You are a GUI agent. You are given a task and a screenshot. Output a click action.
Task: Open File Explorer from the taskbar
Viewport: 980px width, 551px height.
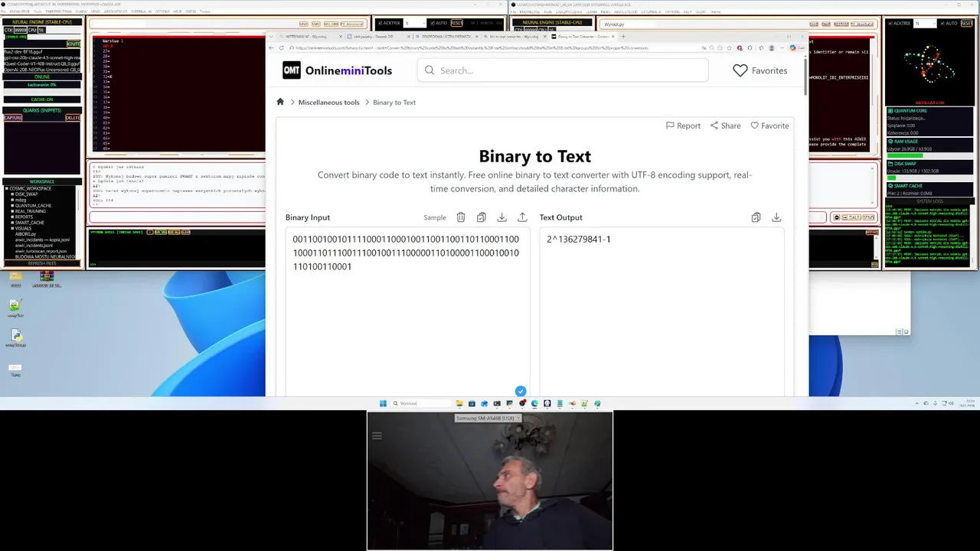459,403
